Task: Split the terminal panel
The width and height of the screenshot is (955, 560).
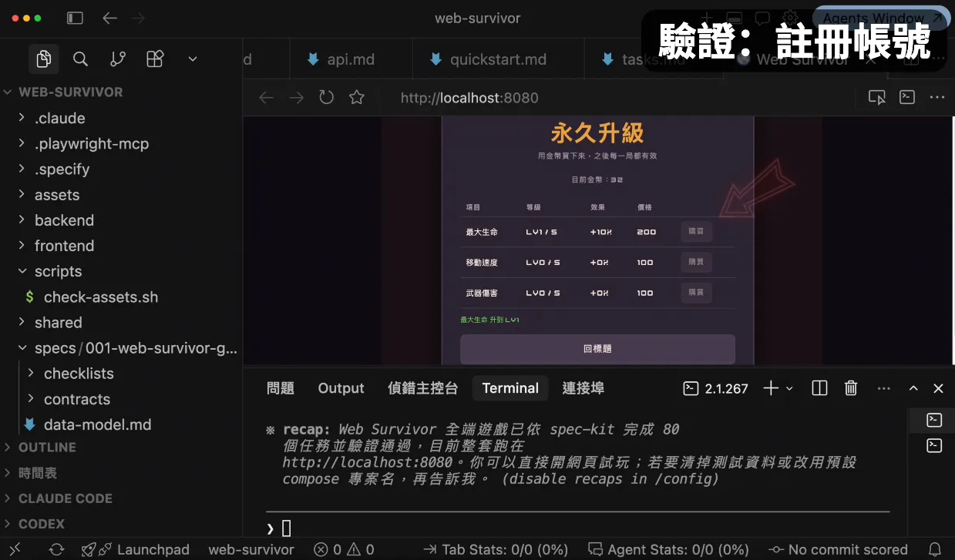Action: (x=819, y=388)
